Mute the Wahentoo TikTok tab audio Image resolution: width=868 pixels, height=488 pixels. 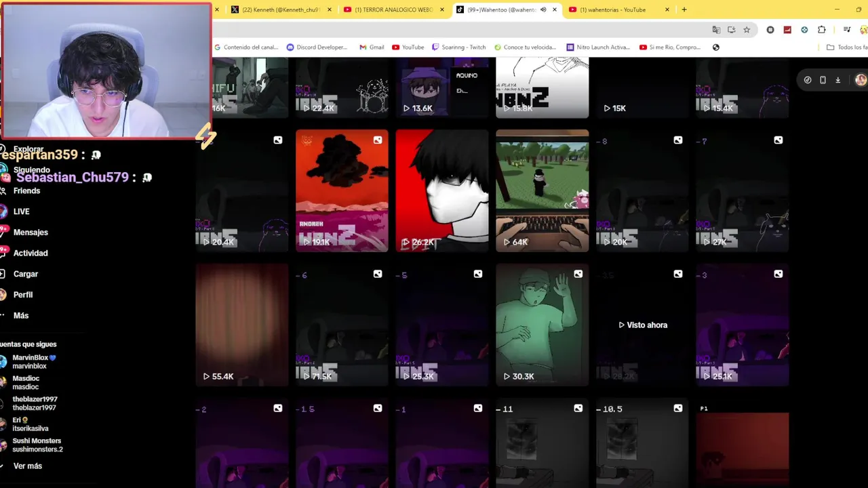click(543, 9)
